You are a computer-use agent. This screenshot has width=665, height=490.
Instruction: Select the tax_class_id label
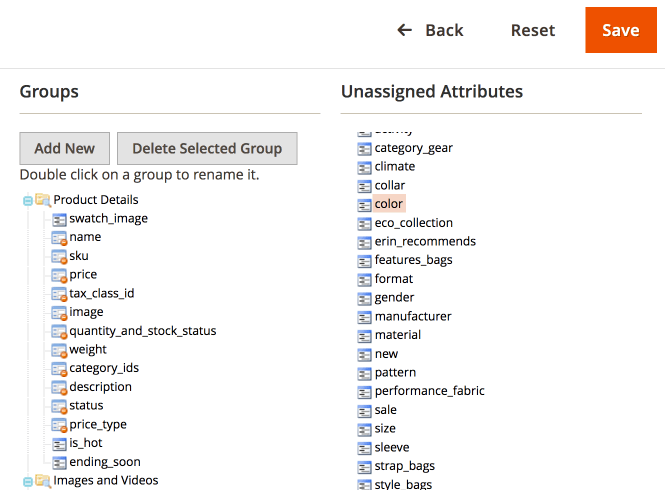[102, 293]
